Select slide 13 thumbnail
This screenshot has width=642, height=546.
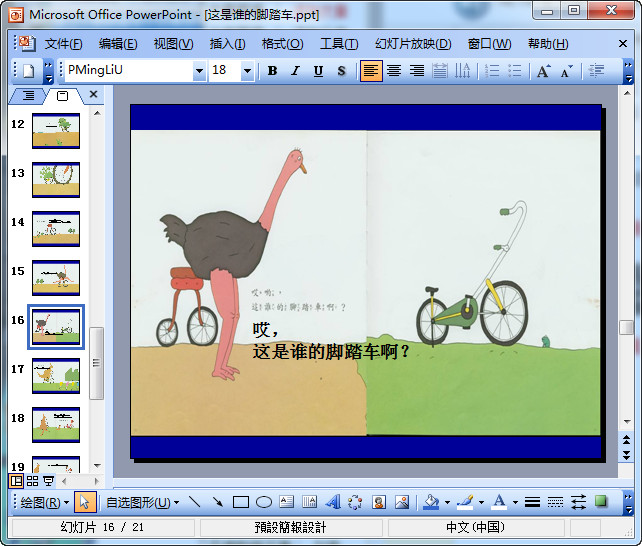[56, 180]
